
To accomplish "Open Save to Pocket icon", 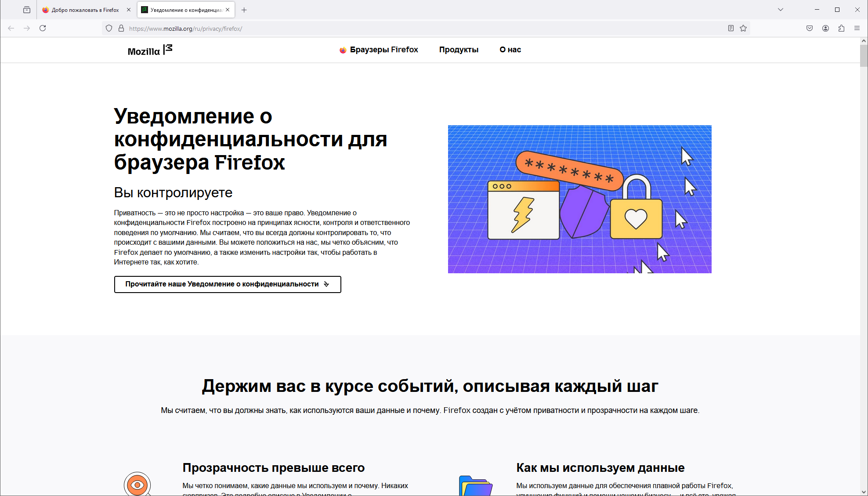I will click(810, 28).
